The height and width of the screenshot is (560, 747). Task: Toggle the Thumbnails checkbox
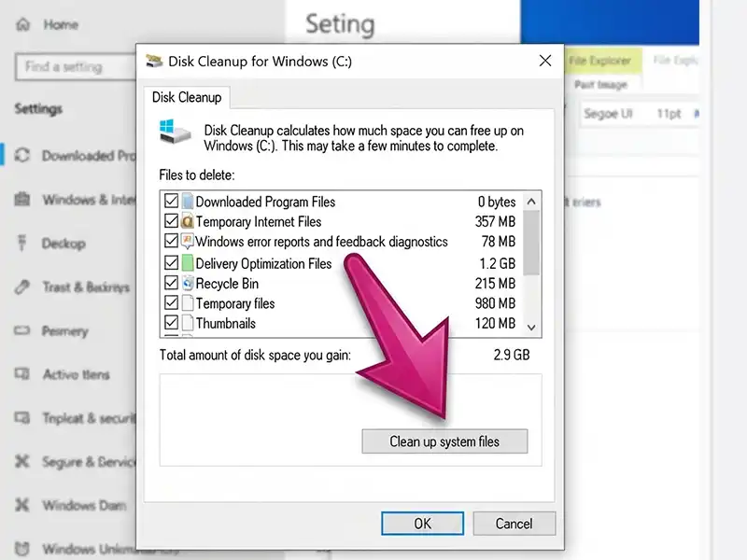[171, 323]
